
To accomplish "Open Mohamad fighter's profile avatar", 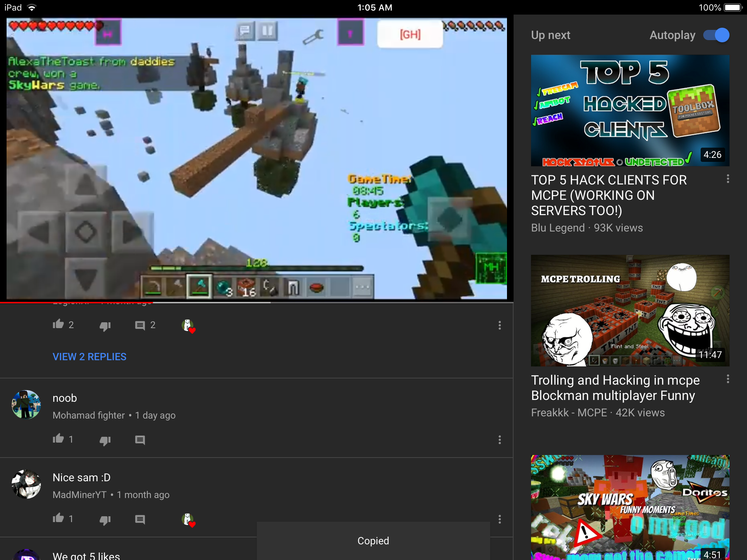I will coord(26,405).
